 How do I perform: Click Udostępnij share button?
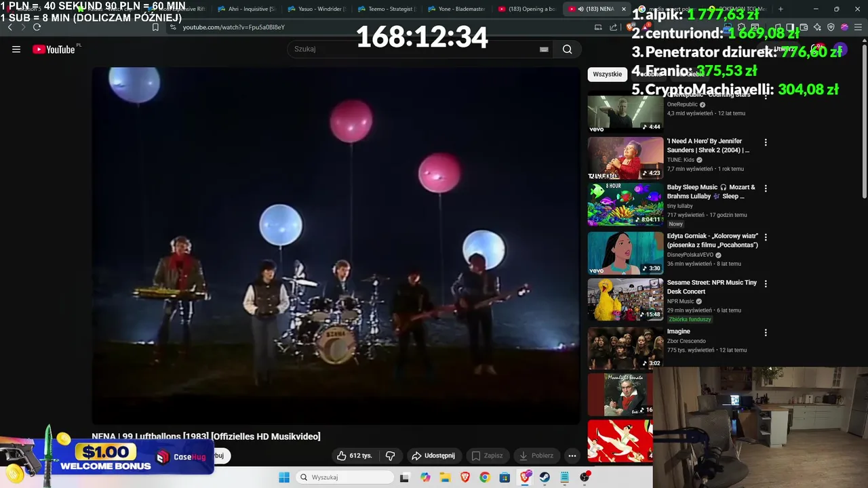tap(433, 455)
